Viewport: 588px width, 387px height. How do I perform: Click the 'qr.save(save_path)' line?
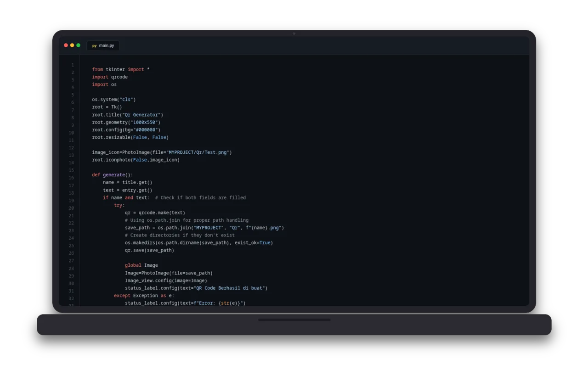[150, 251]
